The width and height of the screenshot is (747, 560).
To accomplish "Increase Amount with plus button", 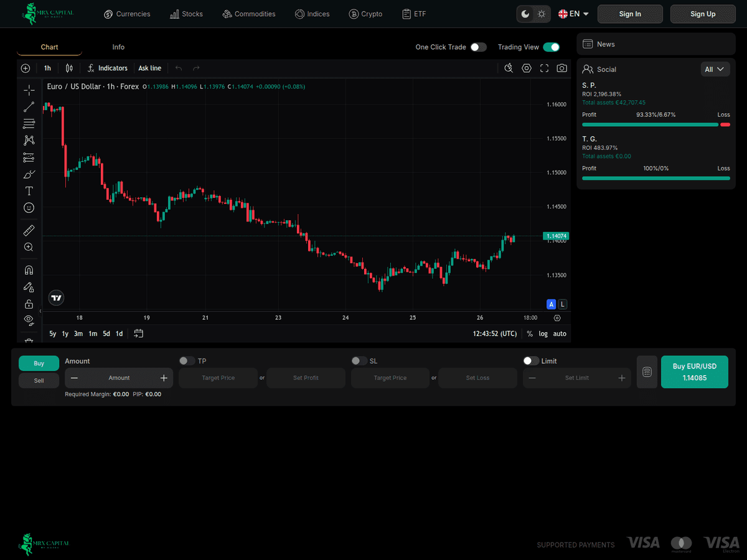I will (x=164, y=378).
